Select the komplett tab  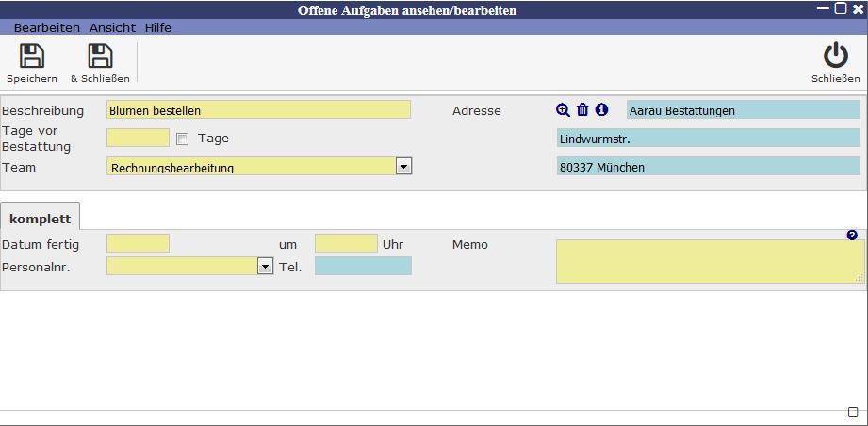click(40, 218)
